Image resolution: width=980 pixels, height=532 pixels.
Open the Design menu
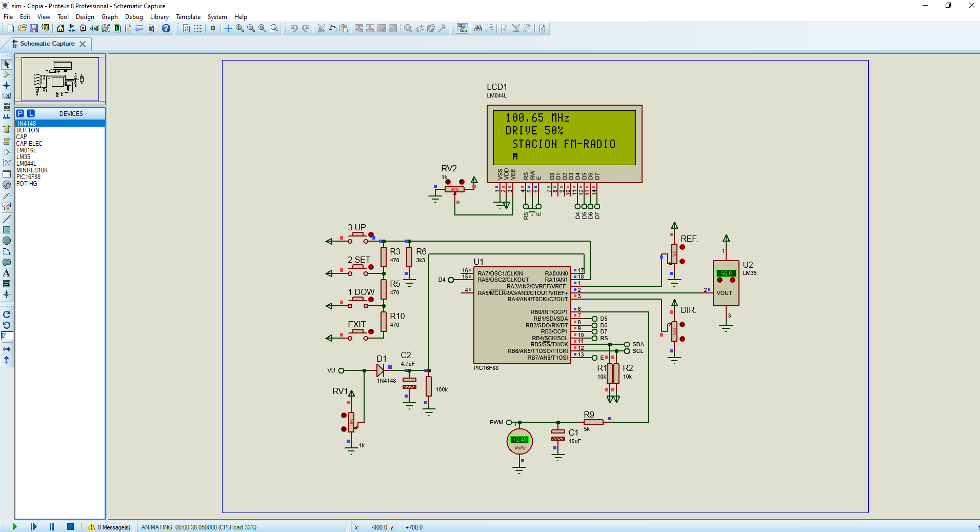(85, 17)
